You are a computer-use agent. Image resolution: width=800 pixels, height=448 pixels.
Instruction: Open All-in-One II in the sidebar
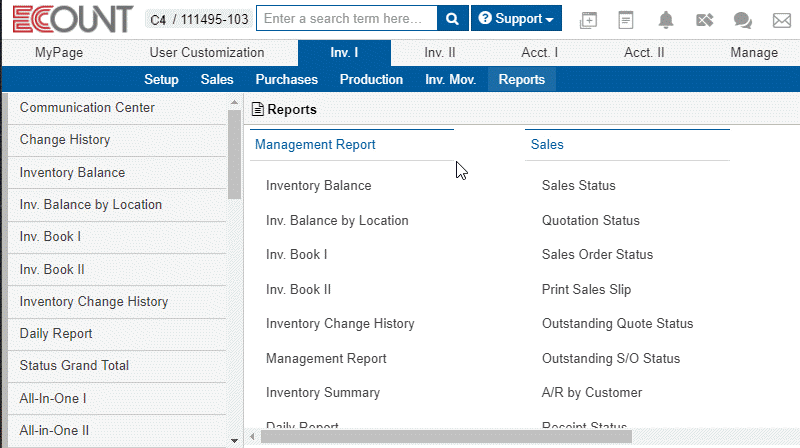click(117, 431)
